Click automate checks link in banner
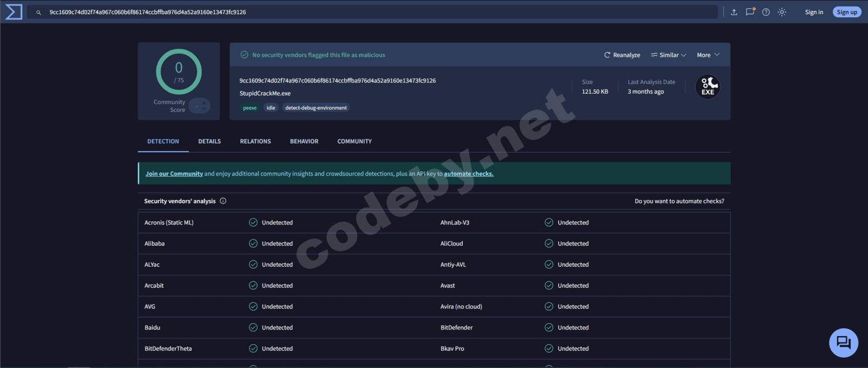Viewport: 868px width, 368px height. (x=469, y=174)
